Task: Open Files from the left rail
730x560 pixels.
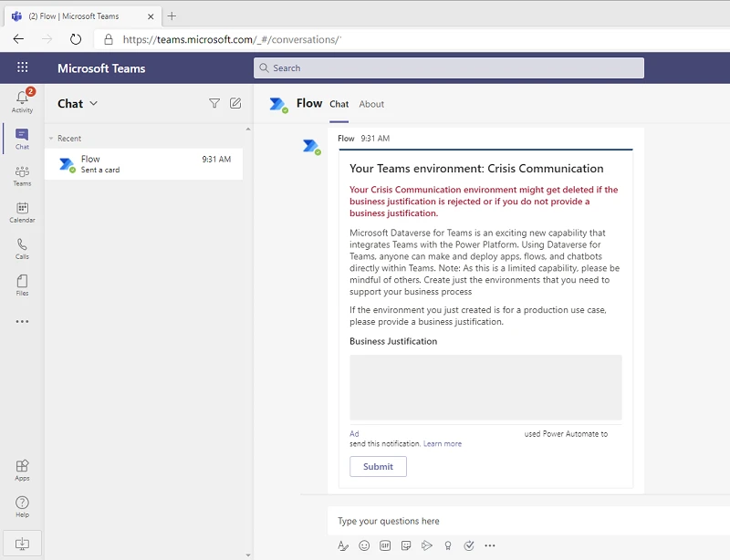Action: (22, 285)
